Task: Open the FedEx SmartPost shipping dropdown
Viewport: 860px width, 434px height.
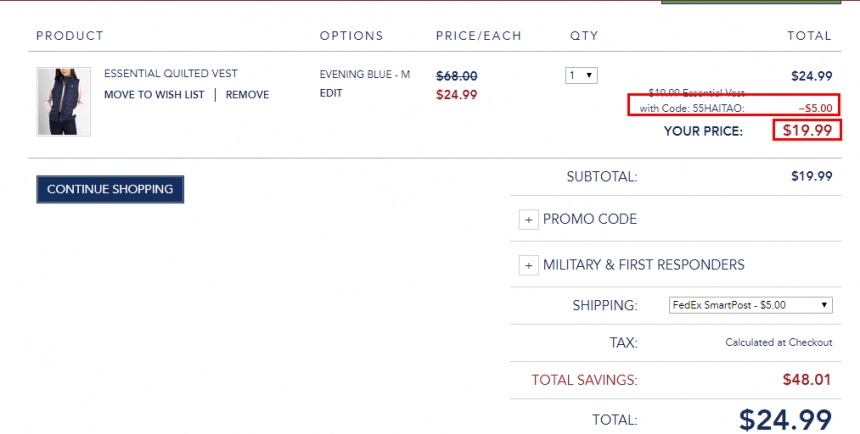Action: [x=750, y=305]
